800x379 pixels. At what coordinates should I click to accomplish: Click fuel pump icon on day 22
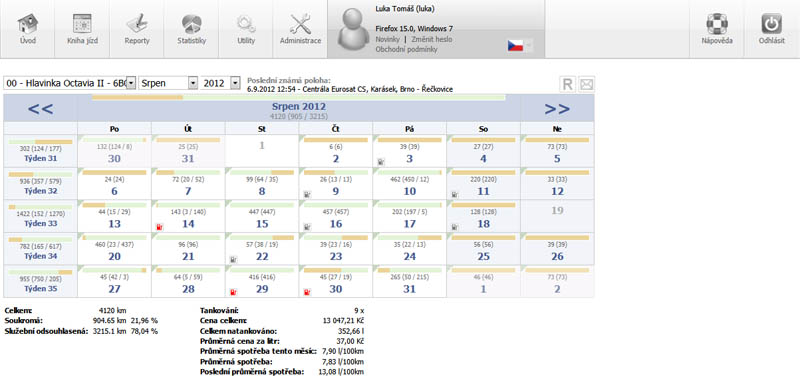click(x=233, y=259)
